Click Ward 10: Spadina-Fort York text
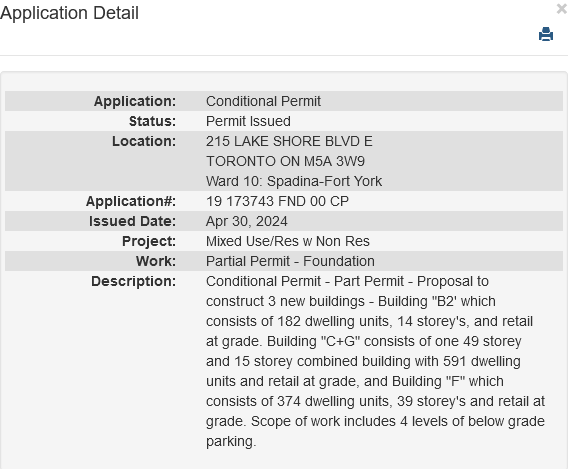The width and height of the screenshot is (568, 469). (294, 181)
